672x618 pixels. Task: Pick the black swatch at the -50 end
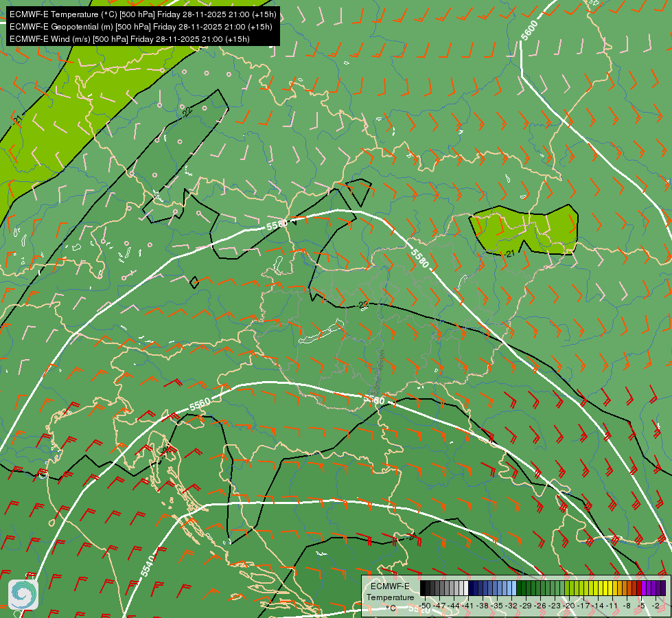[x=423, y=588]
